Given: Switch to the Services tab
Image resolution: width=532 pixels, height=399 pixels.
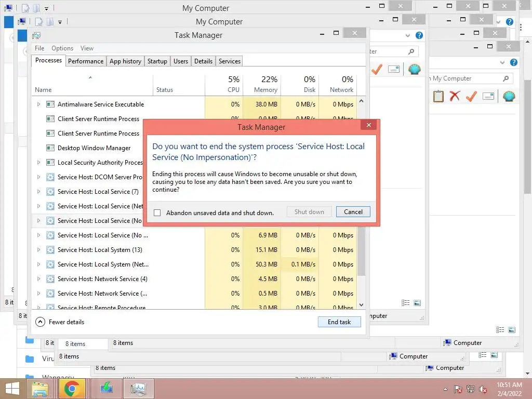Looking at the screenshot, I should 229,61.
